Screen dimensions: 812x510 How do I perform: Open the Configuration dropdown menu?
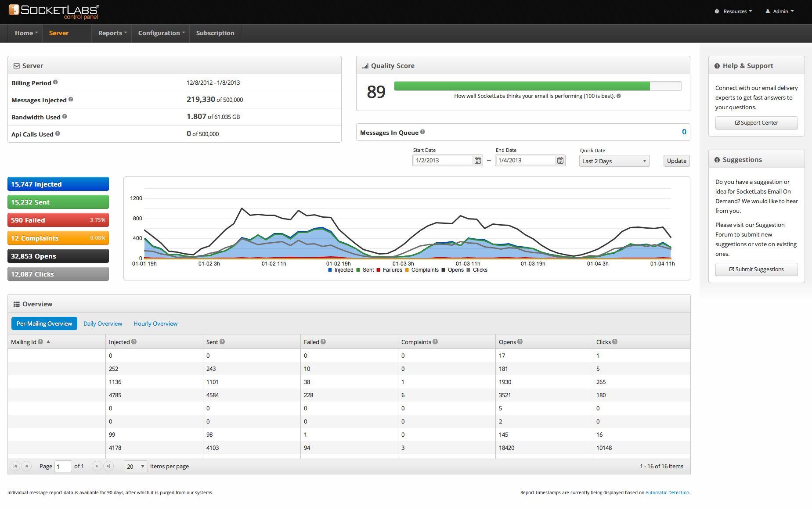161,33
